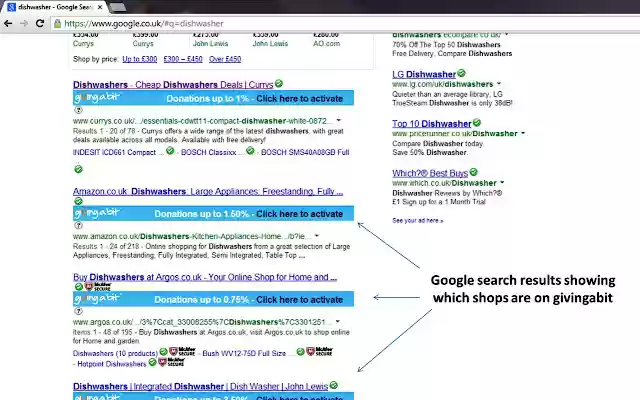Open the Hotpoint Dishwashers sitelink
The width and height of the screenshot is (640, 400).
(112, 364)
